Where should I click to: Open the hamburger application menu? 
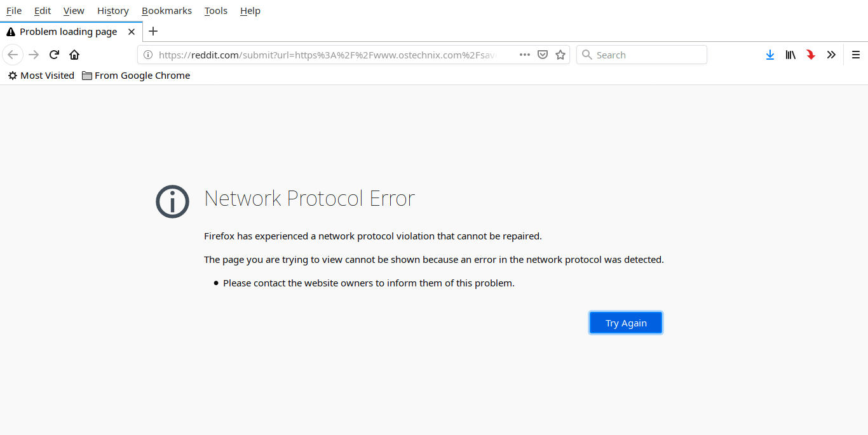point(856,55)
